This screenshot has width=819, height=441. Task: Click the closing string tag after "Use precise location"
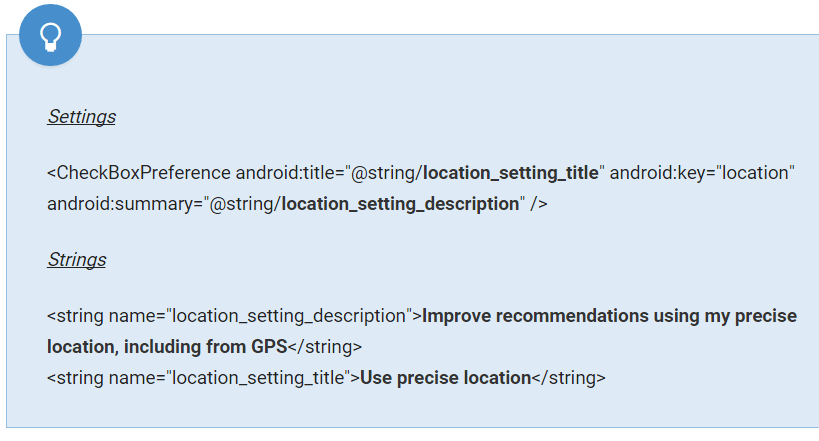[568, 378]
